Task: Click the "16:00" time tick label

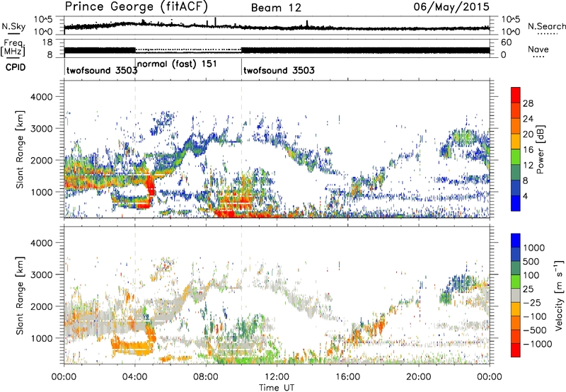Action: tap(347, 377)
